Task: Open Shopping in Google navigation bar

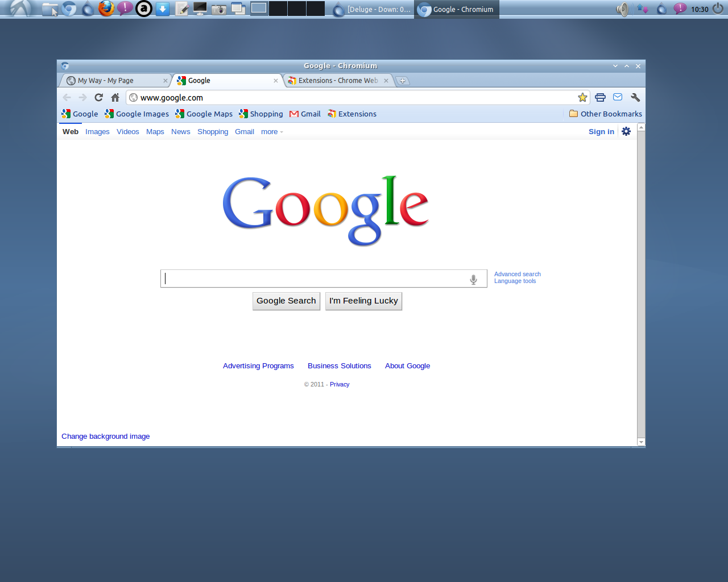Action: pyautogui.click(x=213, y=132)
